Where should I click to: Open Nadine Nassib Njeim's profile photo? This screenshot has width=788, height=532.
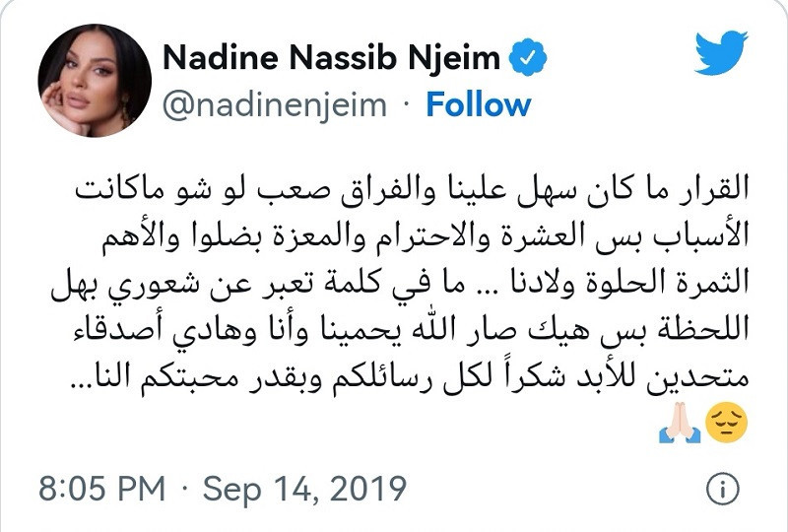pyautogui.click(x=95, y=81)
